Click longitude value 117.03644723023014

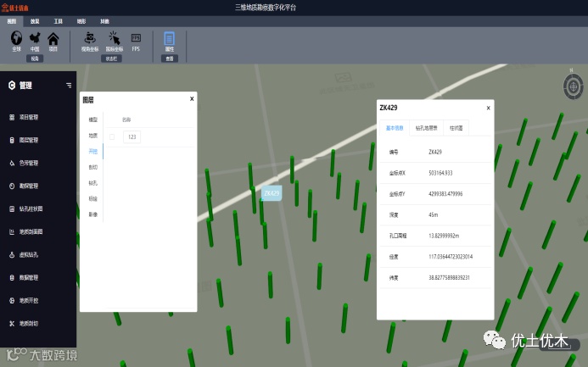pyautogui.click(x=451, y=257)
